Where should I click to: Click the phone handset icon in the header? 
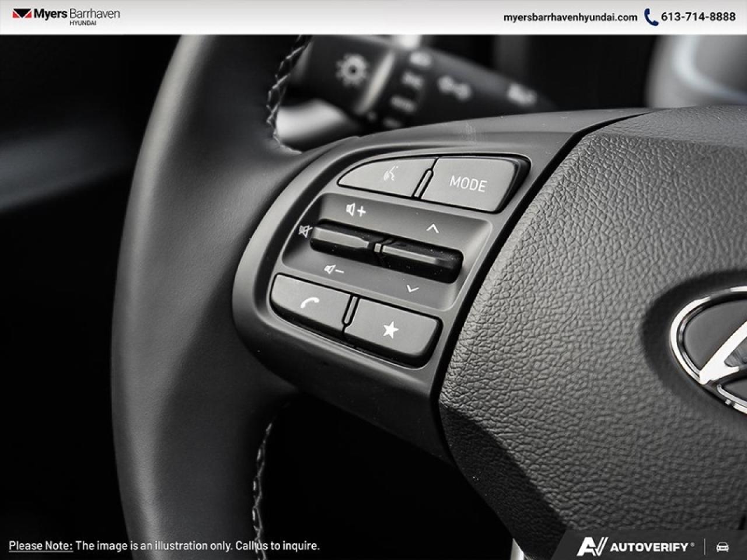click(x=651, y=17)
